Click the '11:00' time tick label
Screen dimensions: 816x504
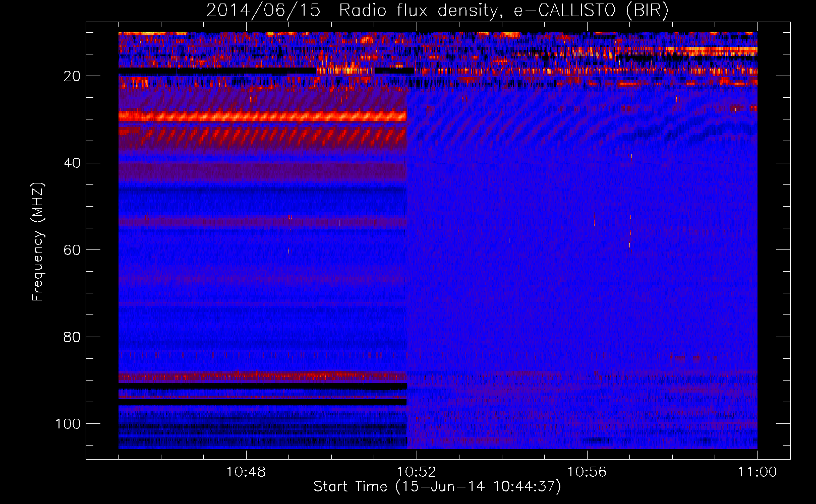(757, 472)
